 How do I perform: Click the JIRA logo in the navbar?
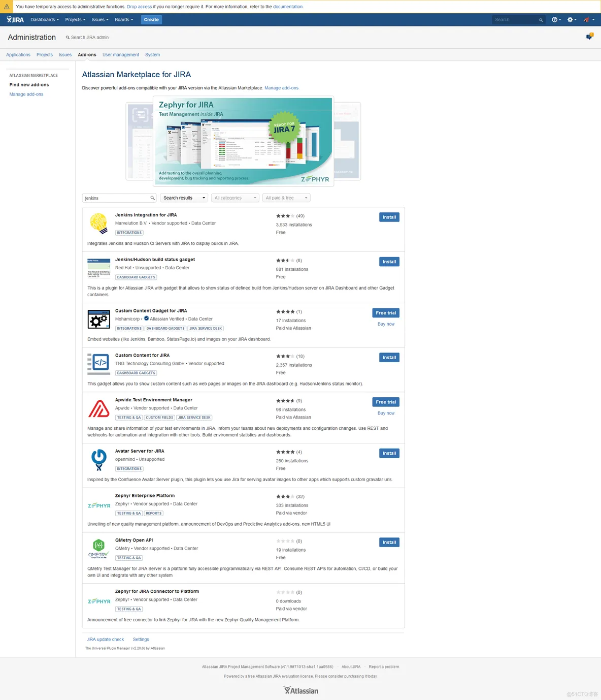tap(15, 20)
